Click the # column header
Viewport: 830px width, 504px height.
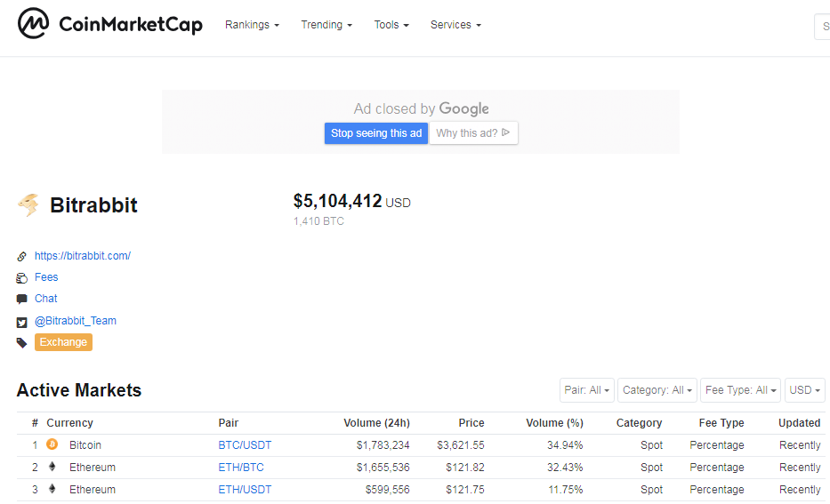35,423
